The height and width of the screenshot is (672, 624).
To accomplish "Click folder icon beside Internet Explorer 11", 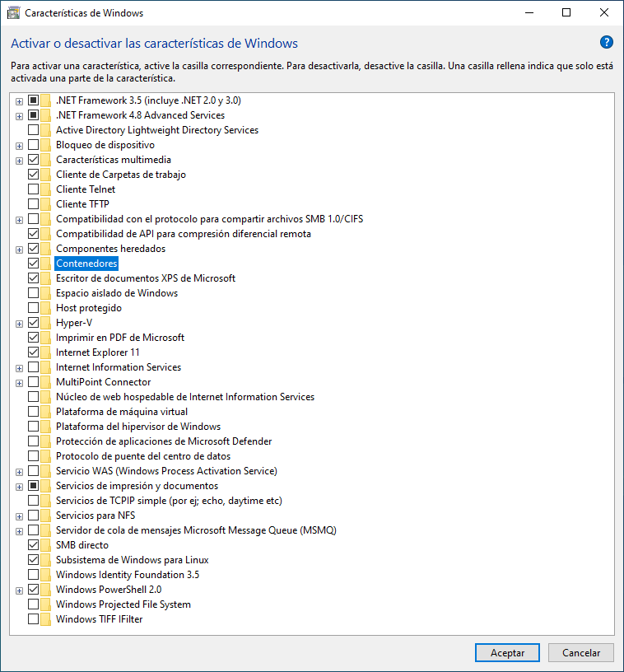I will point(46,352).
